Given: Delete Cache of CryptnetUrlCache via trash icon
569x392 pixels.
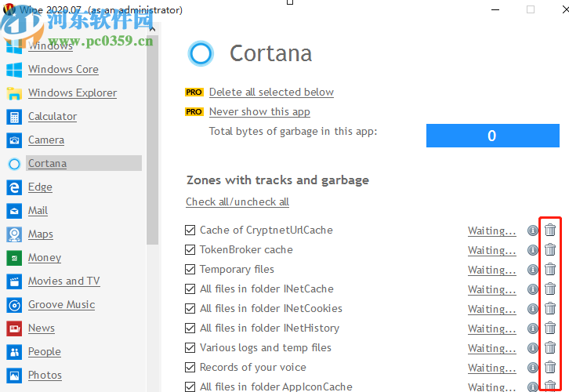Looking at the screenshot, I should point(550,230).
